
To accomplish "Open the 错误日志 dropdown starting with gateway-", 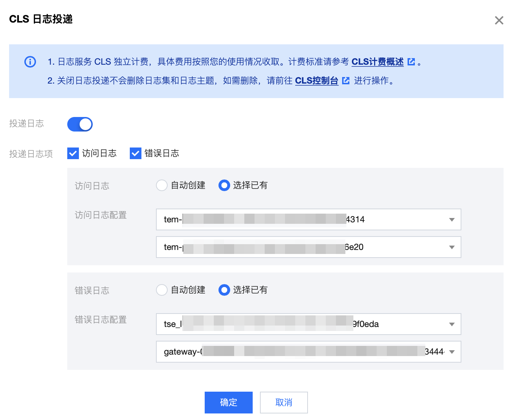I will click(x=308, y=352).
